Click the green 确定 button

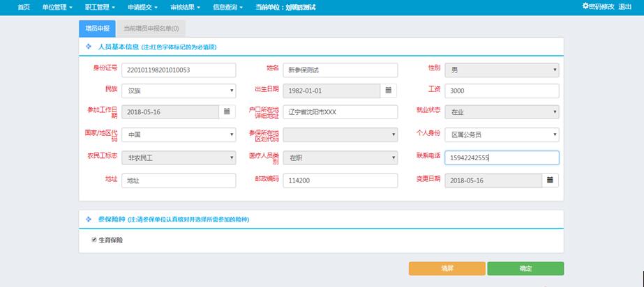(525, 269)
